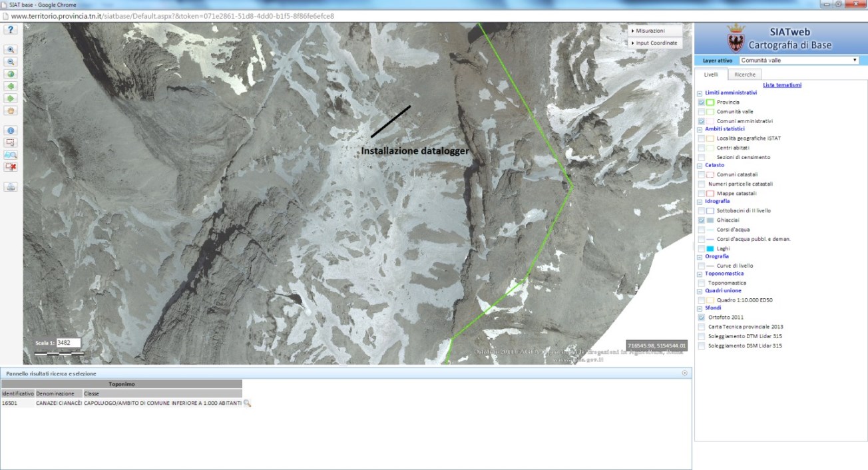Screen dimensions: 868x470
Task: Enable the Laghi layer checkbox
Action: [x=702, y=248]
